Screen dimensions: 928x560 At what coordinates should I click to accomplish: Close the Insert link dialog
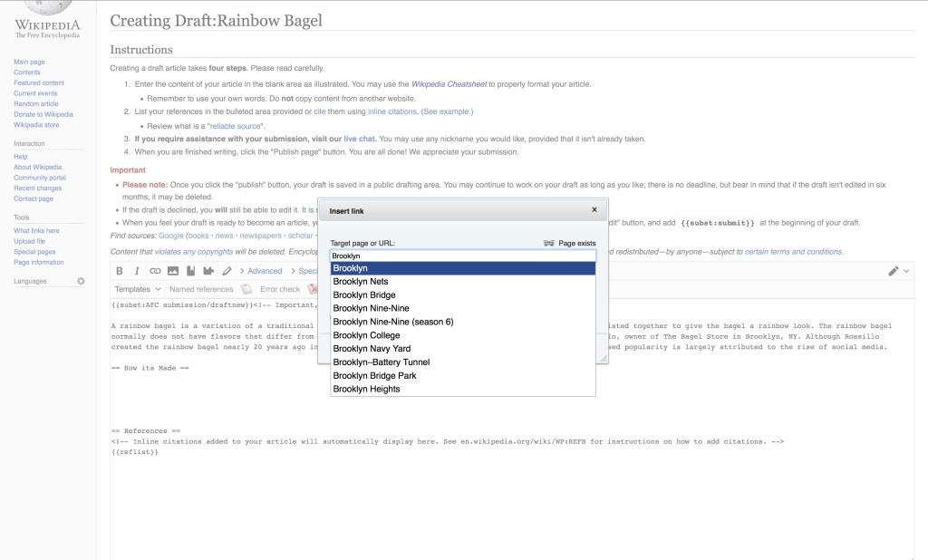[594, 209]
